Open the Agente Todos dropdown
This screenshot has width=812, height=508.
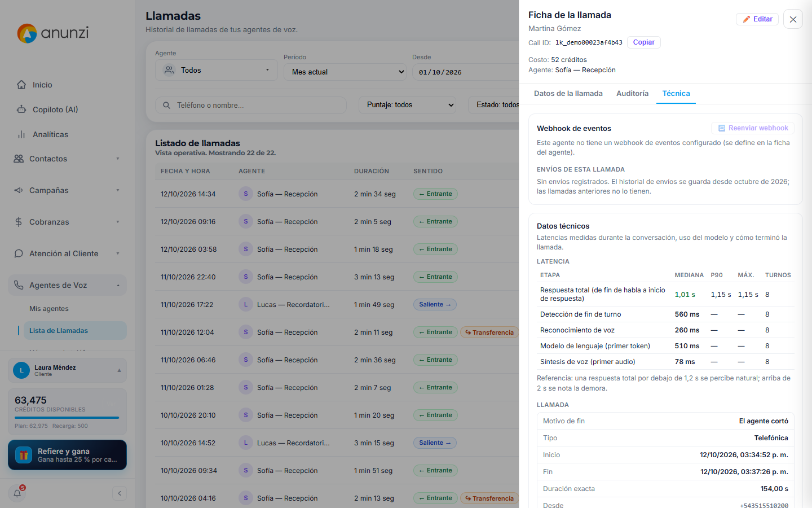click(x=216, y=70)
